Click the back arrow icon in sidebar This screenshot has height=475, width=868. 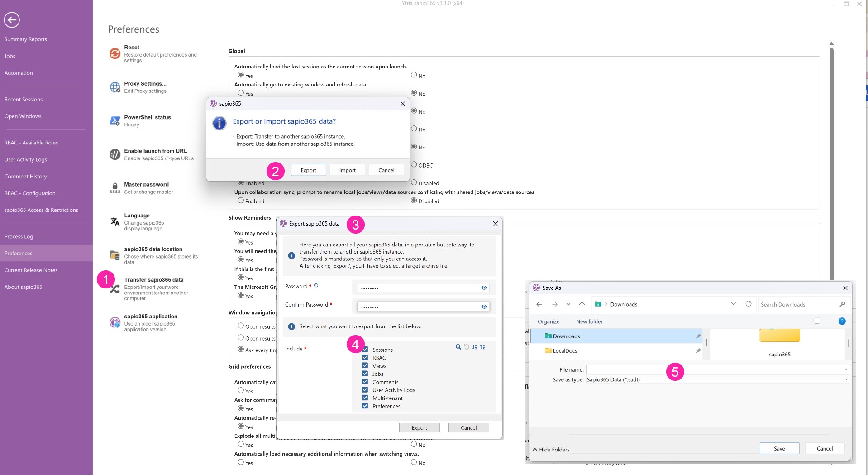pos(12,20)
